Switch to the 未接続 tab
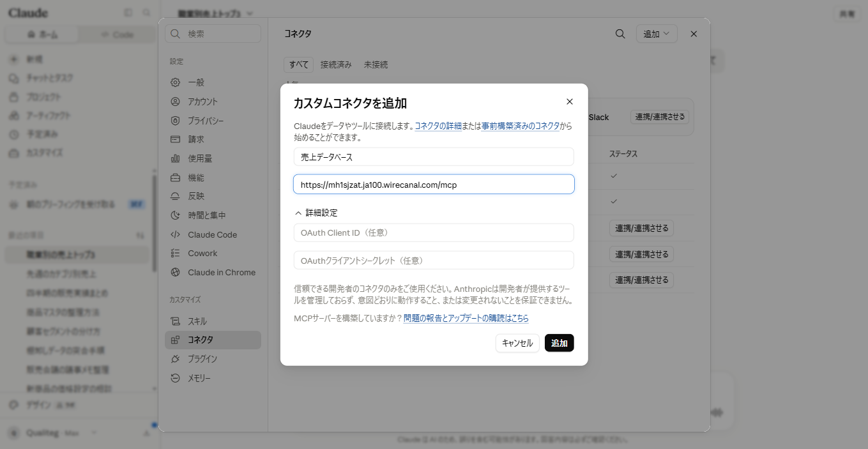 coord(376,65)
